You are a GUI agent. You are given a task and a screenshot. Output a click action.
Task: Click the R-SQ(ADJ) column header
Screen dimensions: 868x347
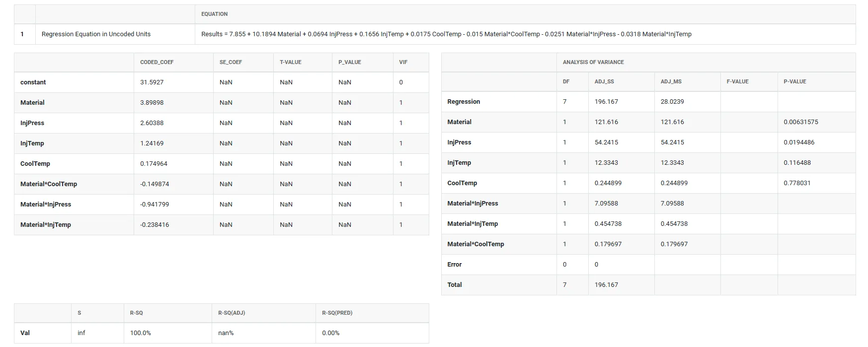pyautogui.click(x=232, y=313)
